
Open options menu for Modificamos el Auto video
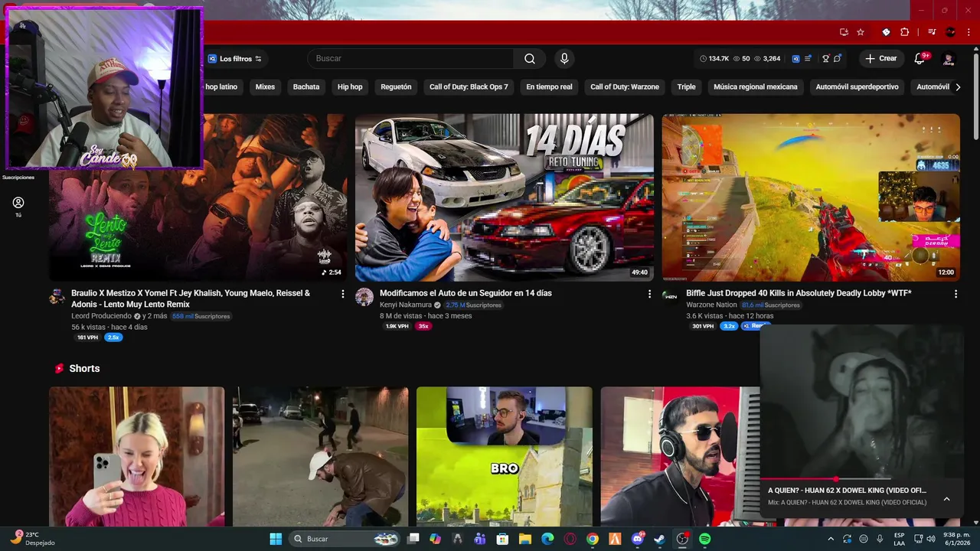click(x=649, y=294)
